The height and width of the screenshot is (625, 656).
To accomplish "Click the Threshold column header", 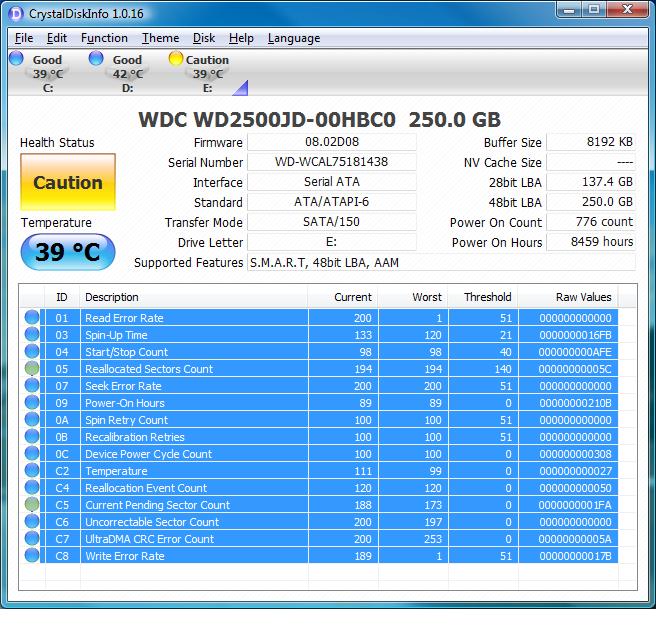I will coord(483,297).
